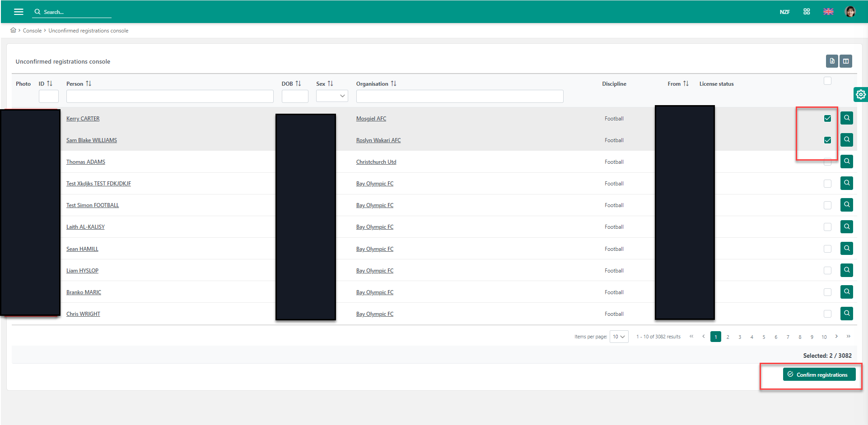Click the Confirm registrations button
The width and height of the screenshot is (868, 425).
pyautogui.click(x=819, y=374)
